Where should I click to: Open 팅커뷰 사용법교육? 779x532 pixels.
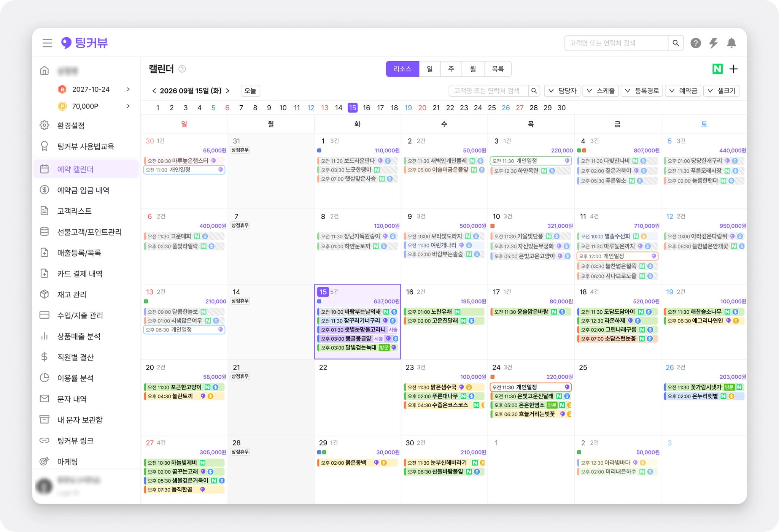86,146
